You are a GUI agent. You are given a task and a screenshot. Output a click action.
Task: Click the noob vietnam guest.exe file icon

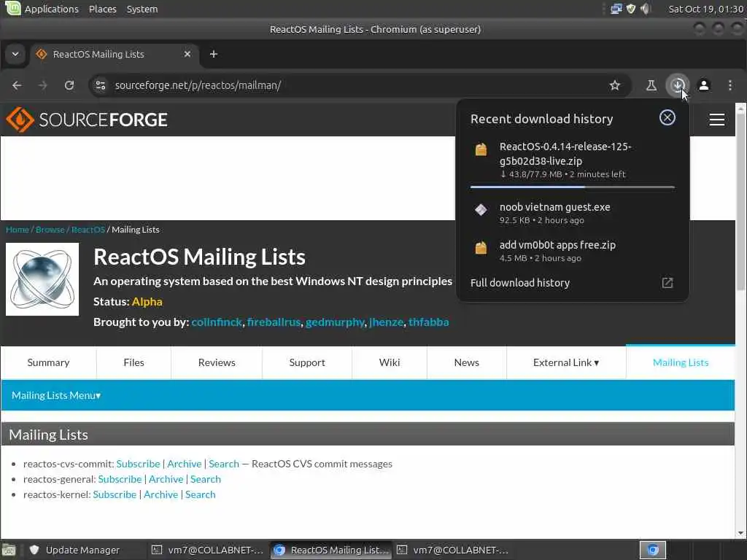[x=481, y=209]
